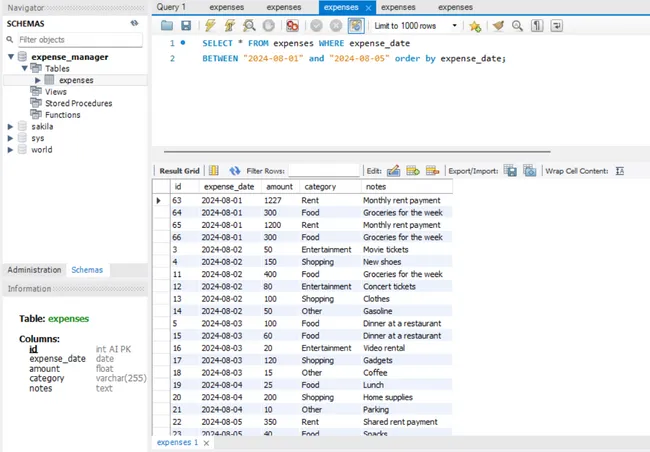This screenshot has width=650, height=452.
Task: Select the Gadgets note cell
Action: (407, 360)
